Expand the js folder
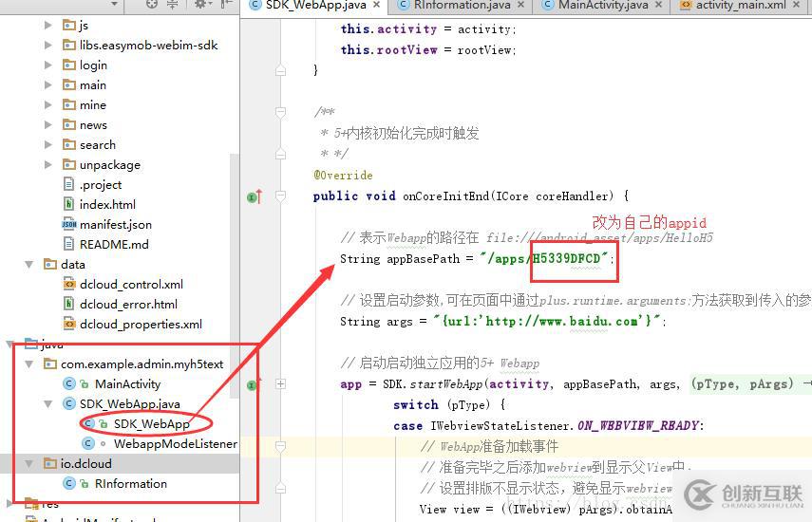Screen dimensions: 812x522 click(48, 25)
